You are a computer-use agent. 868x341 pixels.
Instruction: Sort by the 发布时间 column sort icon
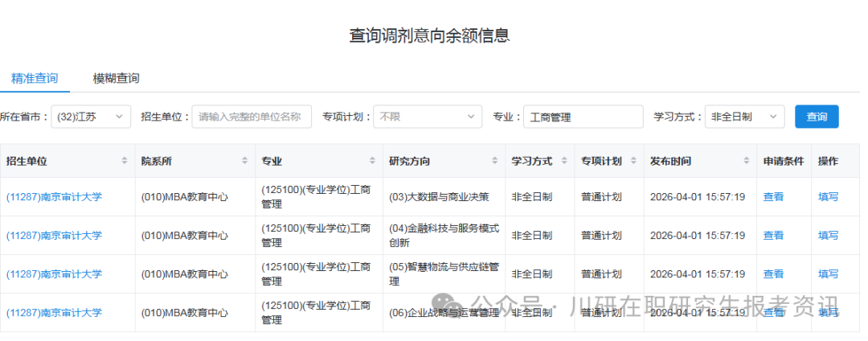point(746,161)
